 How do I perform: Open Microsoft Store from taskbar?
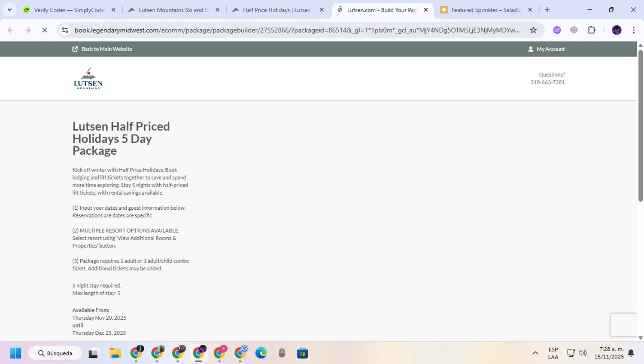point(303,353)
